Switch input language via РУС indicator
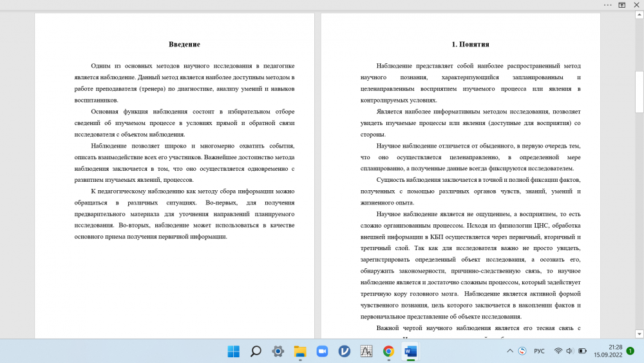This screenshot has height=363, width=644. (540, 351)
